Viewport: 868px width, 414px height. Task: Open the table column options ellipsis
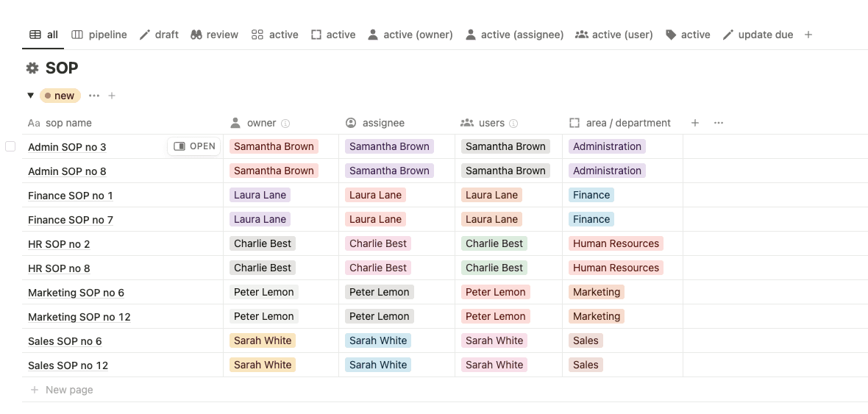point(719,123)
